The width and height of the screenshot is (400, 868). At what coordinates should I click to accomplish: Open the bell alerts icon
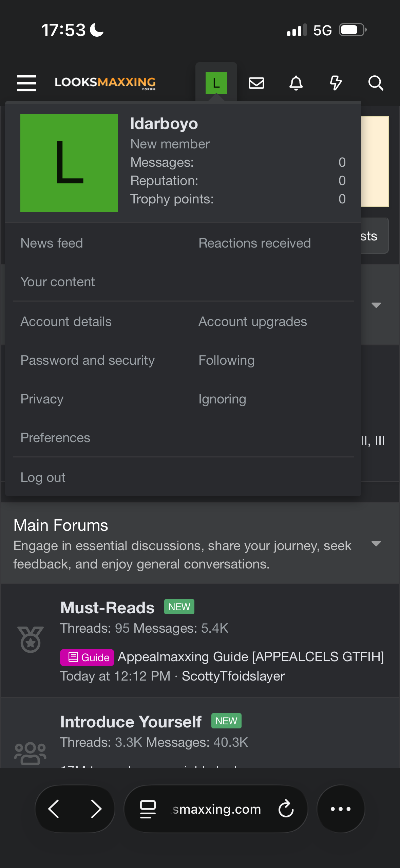pos(296,83)
